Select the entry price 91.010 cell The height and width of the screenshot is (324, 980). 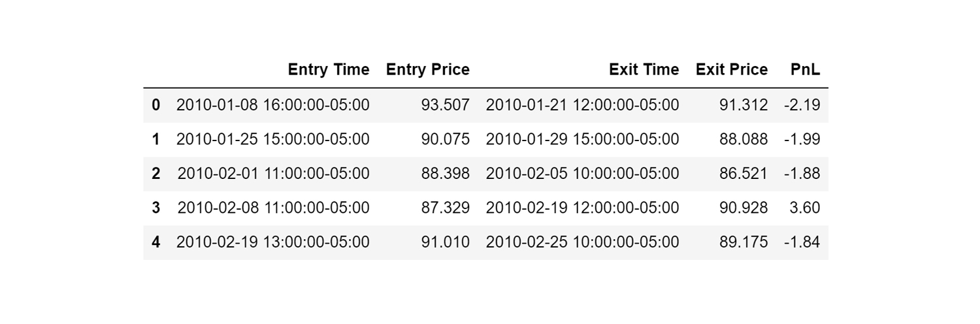[x=446, y=242]
